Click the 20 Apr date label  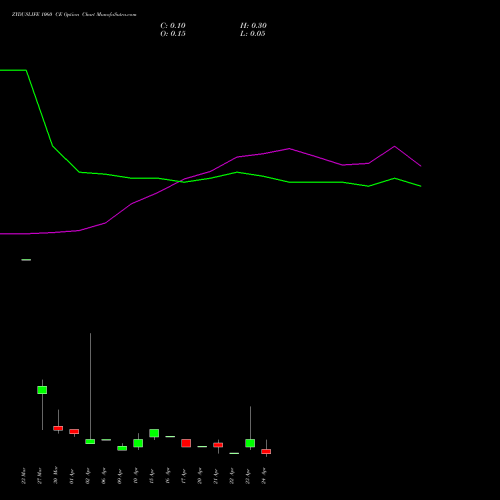[x=200, y=476]
